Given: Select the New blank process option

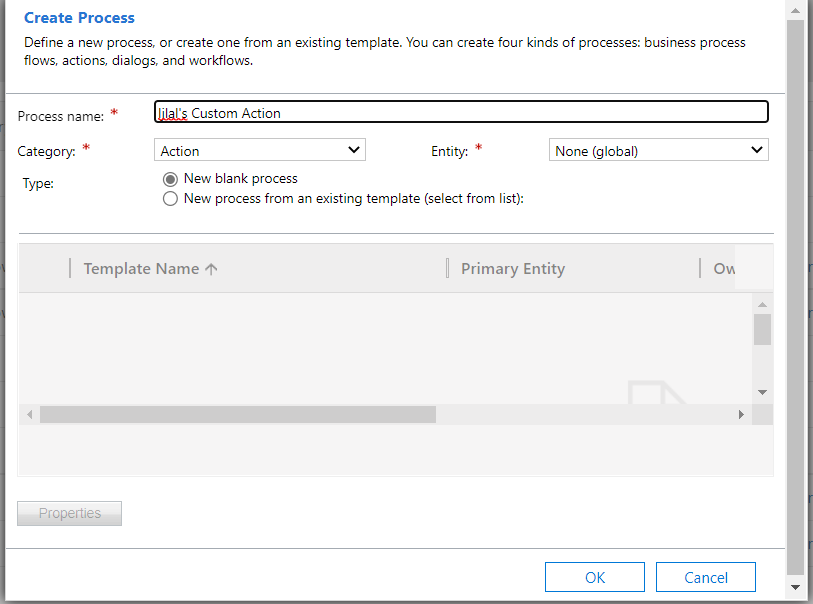Looking at the screenshot, I should click(x=171, y=179).
